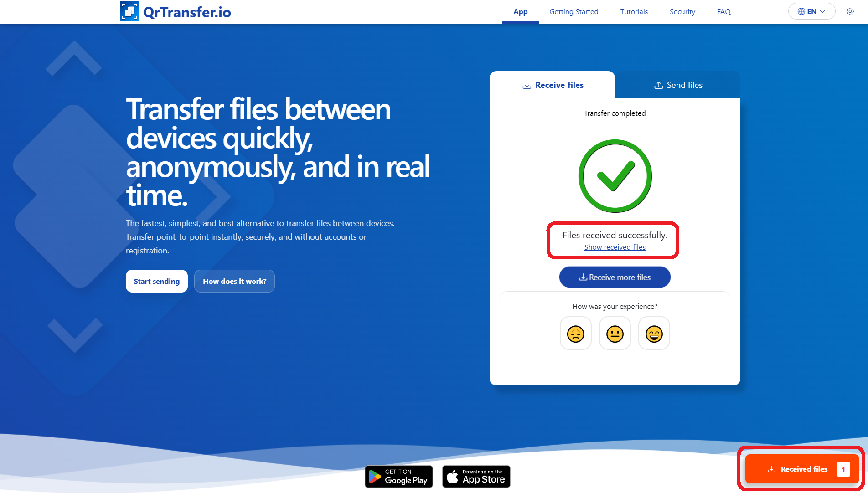The height and width of the screenshot is (493, 868).
Task: Rate experience with sad face emoji
Action: tap(575, 334)
